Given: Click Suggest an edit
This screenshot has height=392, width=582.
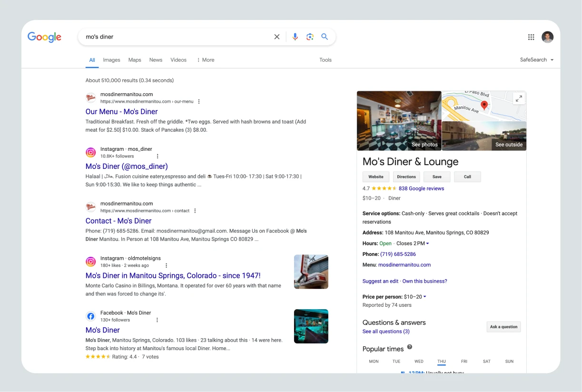Looking at the screenshot, I should [381, 281].
